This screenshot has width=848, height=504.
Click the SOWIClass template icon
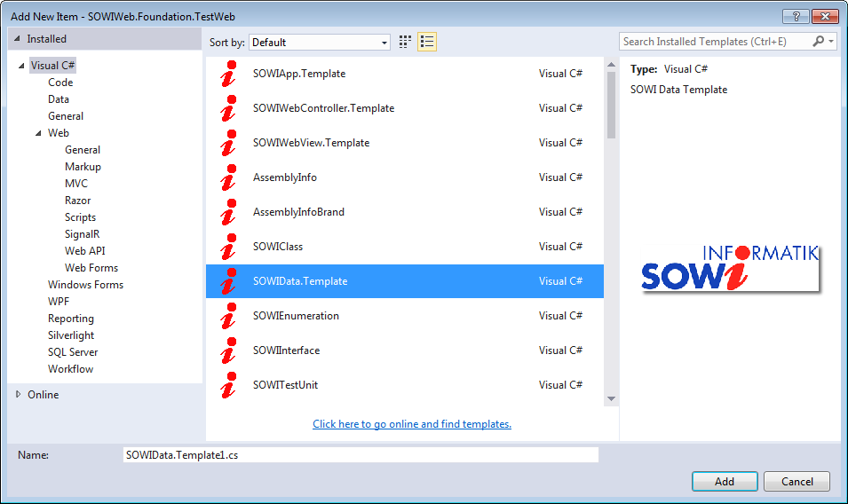point(229,247)
